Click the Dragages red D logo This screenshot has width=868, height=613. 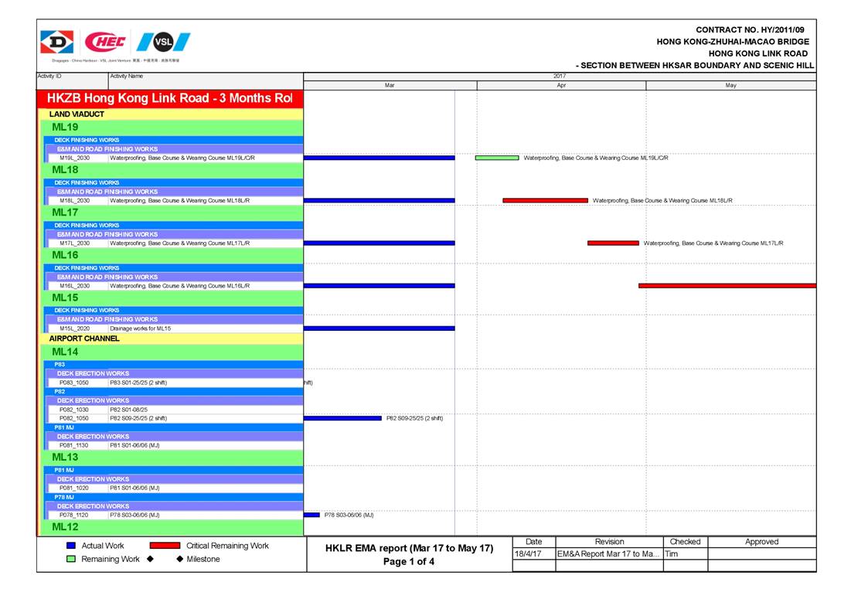[56, 42]
